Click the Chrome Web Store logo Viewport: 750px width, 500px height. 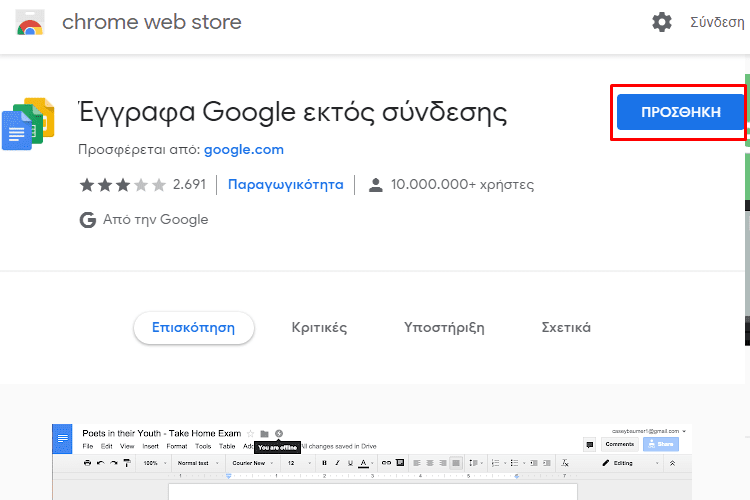tap(30, 22)
